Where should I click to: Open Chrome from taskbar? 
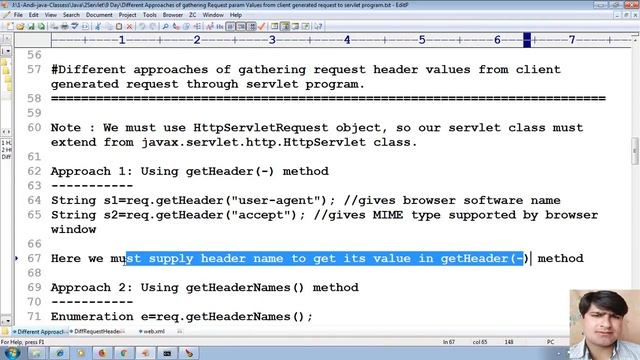coord(124,353)
